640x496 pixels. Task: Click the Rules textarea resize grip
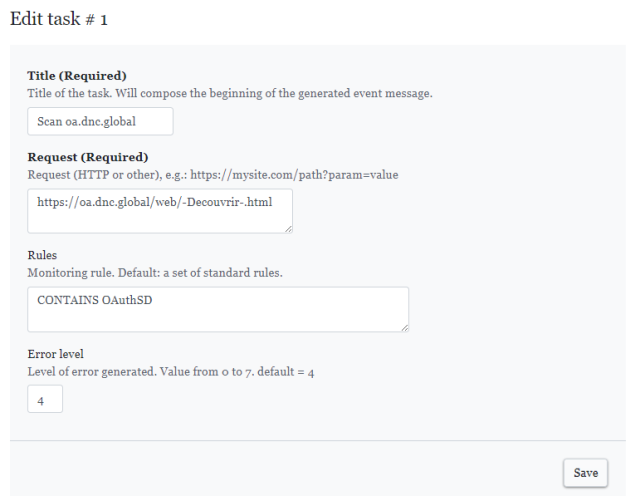[x=404, y=327]
